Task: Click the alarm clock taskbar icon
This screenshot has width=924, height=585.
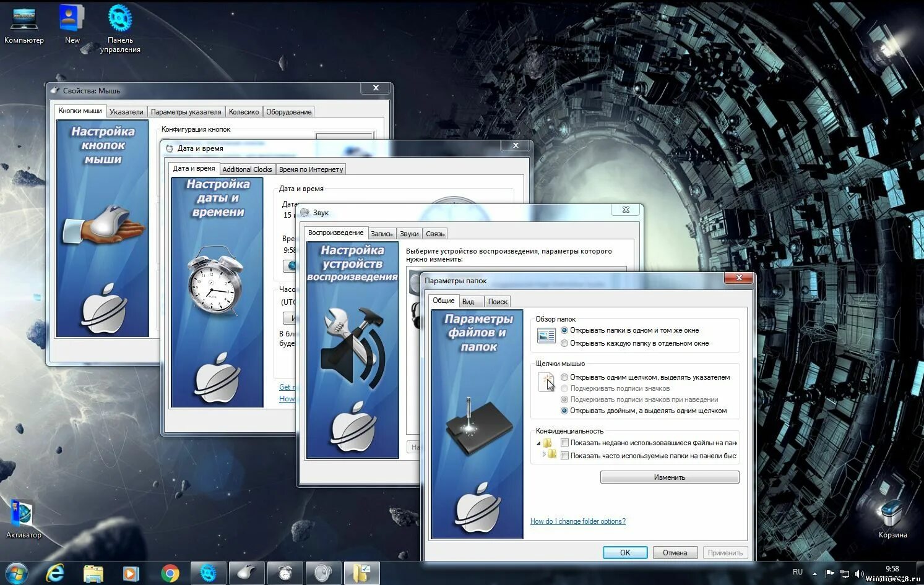Action: click(x=284, y=574)
